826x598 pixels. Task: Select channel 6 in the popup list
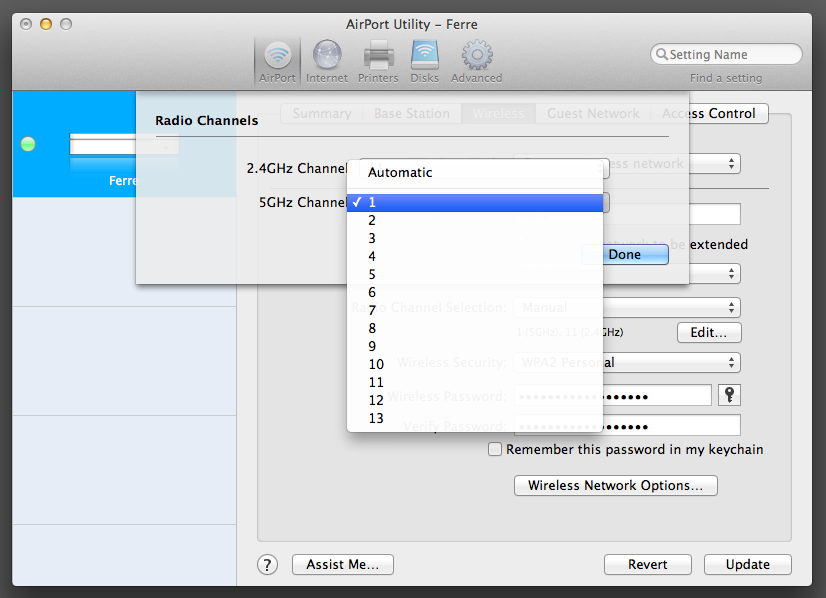pos(475,292)
